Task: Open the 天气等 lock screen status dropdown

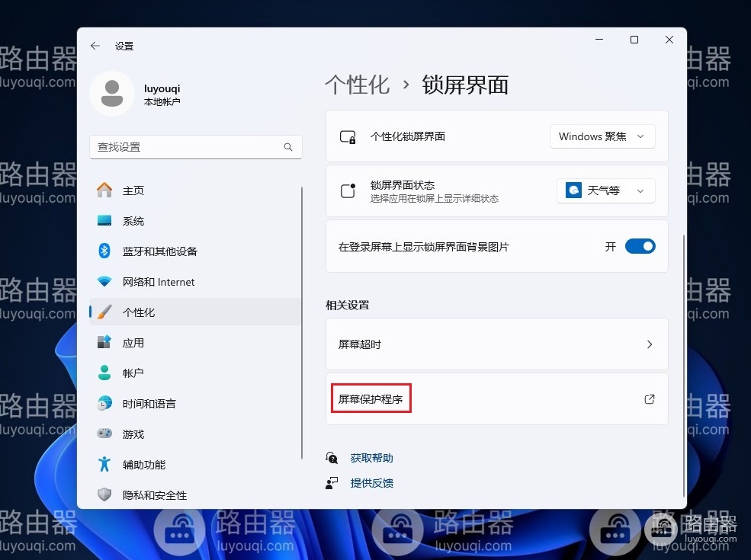Action: (x=606, y=190)
